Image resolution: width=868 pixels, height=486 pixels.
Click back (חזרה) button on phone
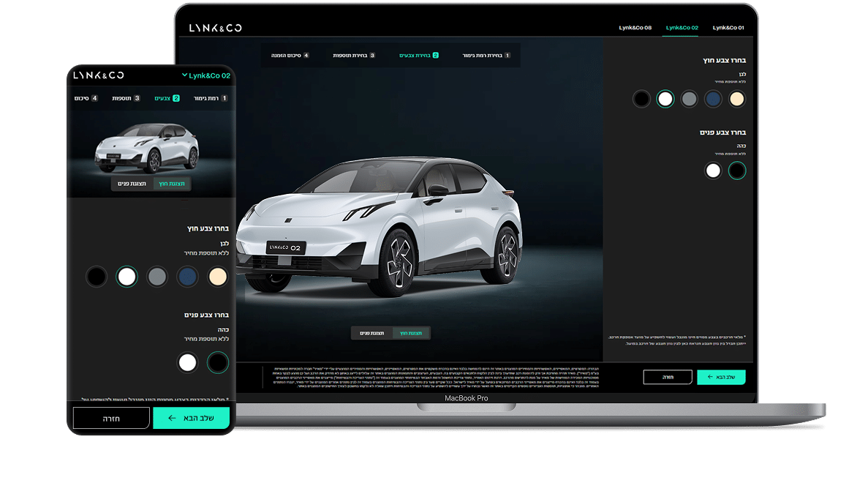click(x=111, y=419)
